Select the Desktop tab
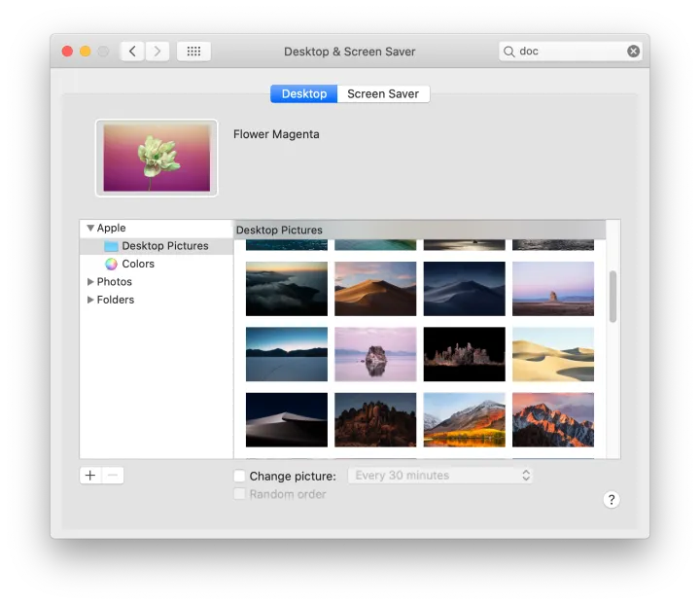The width and height of the screenshot is (700, 605). coord(303,94)
